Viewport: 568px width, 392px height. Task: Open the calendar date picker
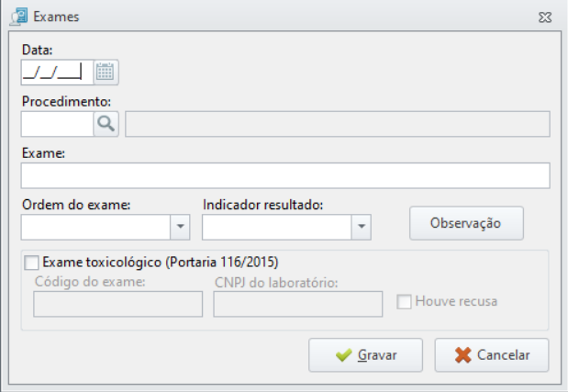click(x=106, y=73)
